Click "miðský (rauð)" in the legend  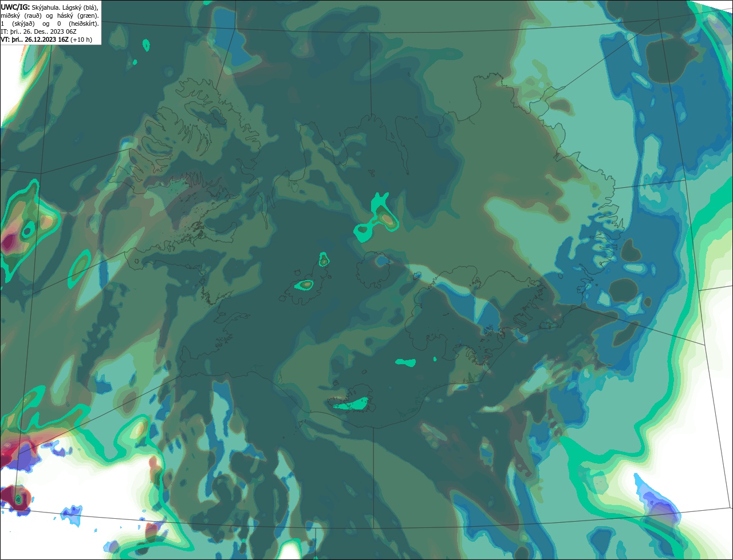[21, 16]
